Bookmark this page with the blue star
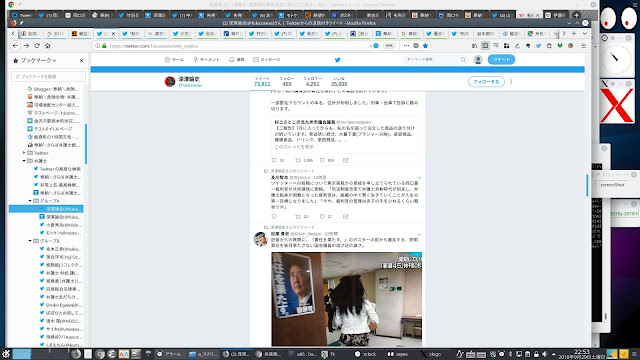This screenshot has width=640, height=360. (x=425, y=46)
